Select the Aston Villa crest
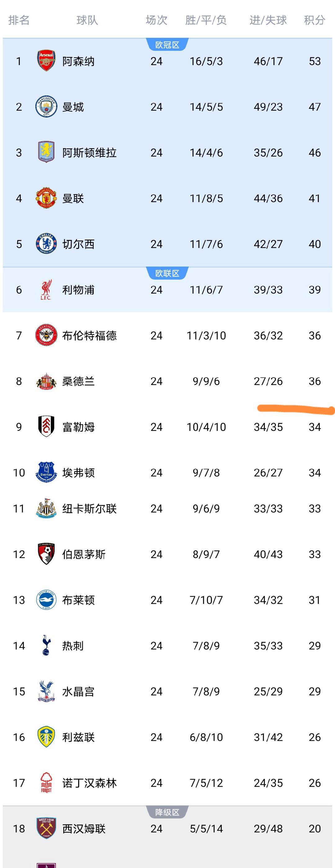 (x=46, y=152)
